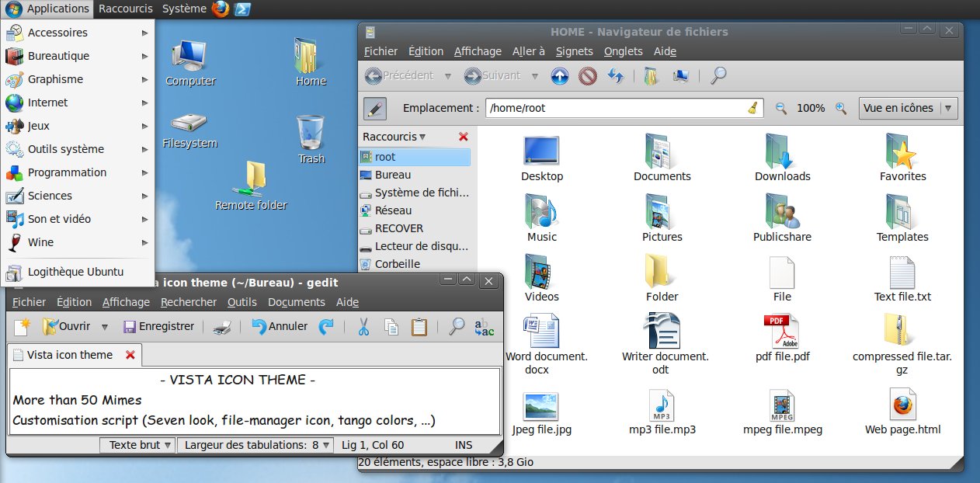Open the Texte brut syntax dropdown
980x483 pixels.
click(x=137, y=445)
